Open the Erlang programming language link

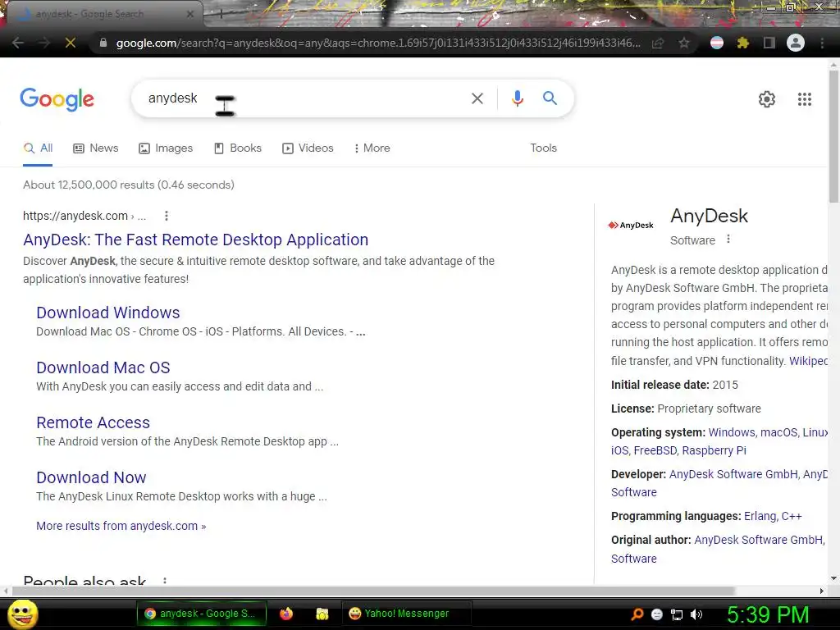click(759, 517)
